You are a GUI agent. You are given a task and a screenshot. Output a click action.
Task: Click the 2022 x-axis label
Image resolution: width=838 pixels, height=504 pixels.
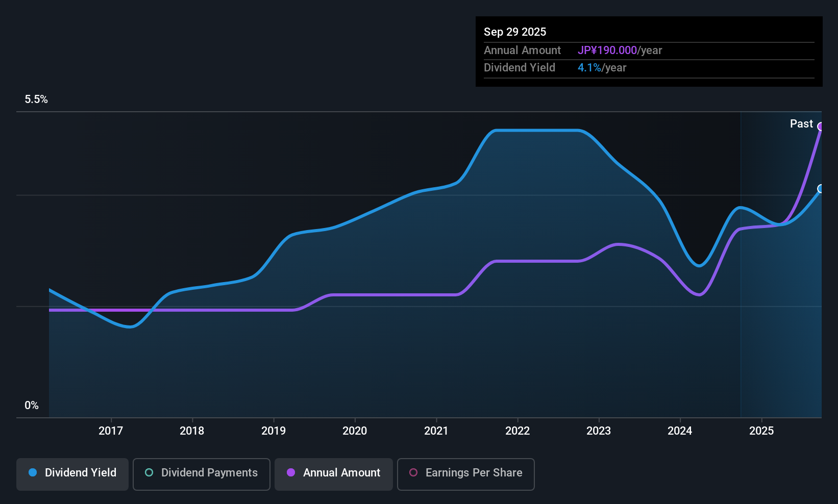517,431
